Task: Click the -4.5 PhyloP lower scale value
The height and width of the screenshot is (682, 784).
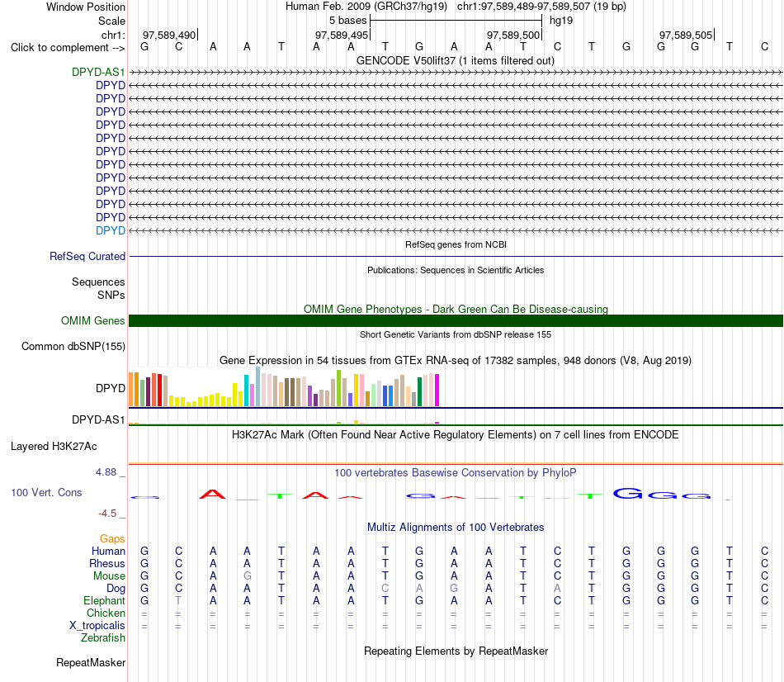Action: (x=107, y=514)
